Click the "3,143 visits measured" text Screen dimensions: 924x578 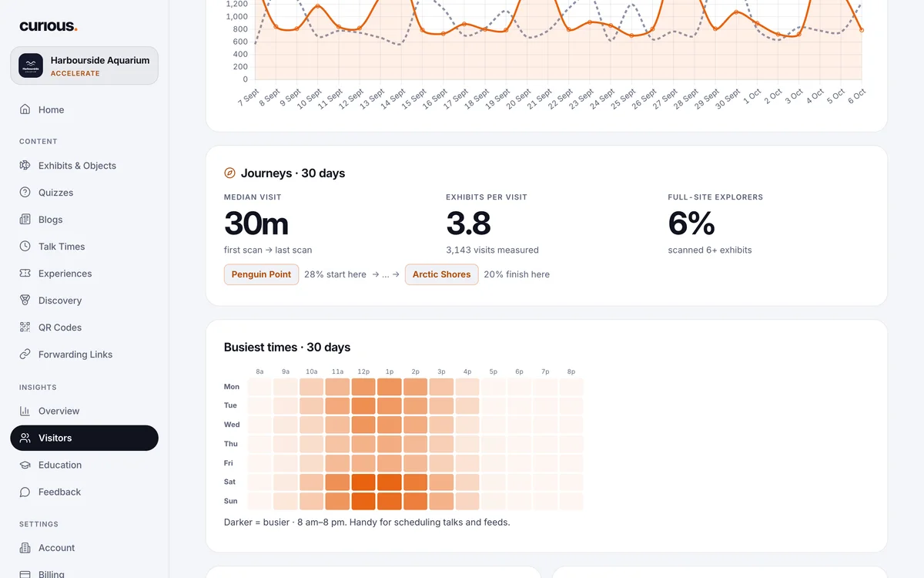[492, 250]
